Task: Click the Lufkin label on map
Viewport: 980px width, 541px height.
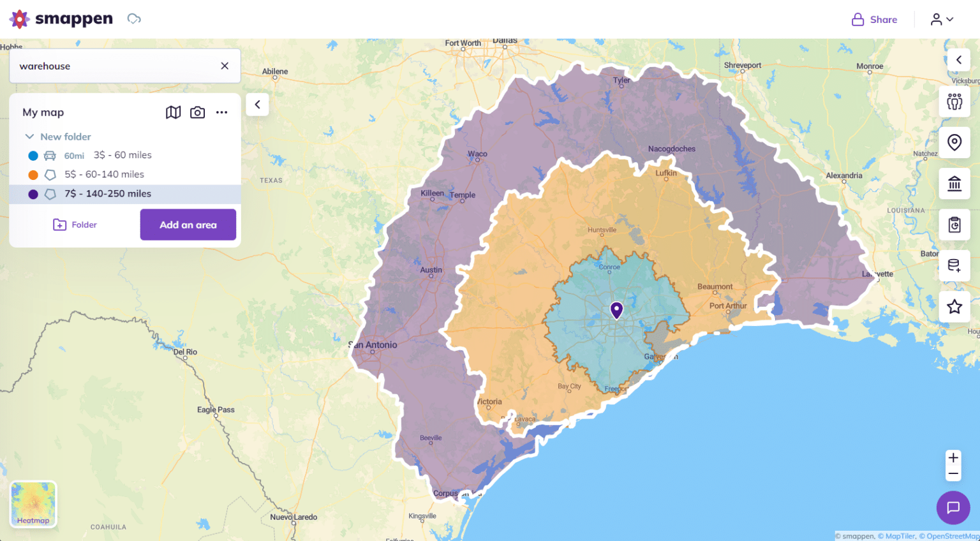Action: click(x=666, y=173)
